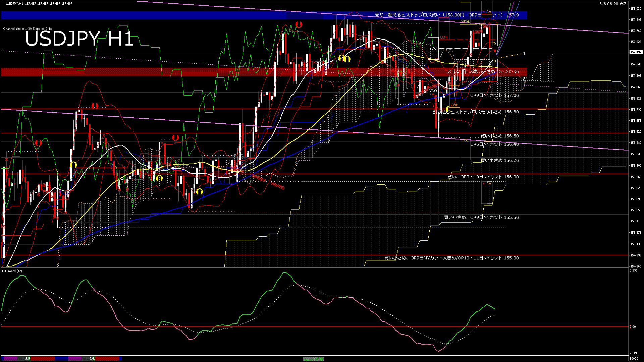Click the H1 macd (12) indicator label
The height and width of the screenshot is (362, 644).
[12, 271]
